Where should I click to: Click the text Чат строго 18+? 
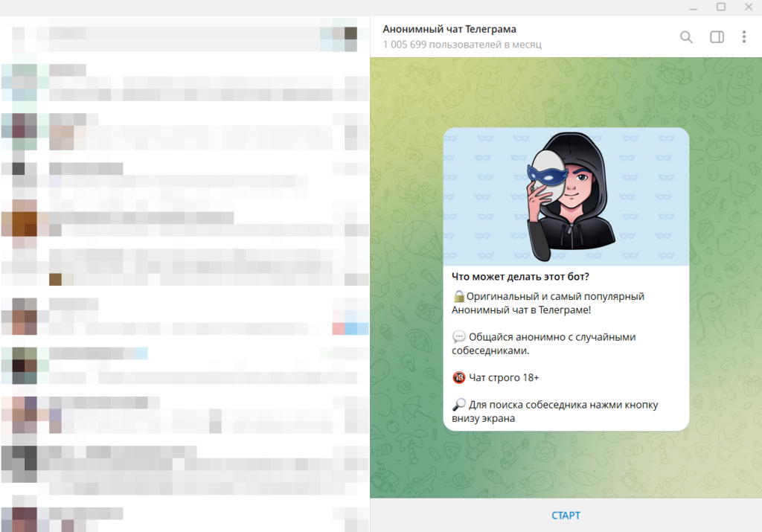click(504, 377)
